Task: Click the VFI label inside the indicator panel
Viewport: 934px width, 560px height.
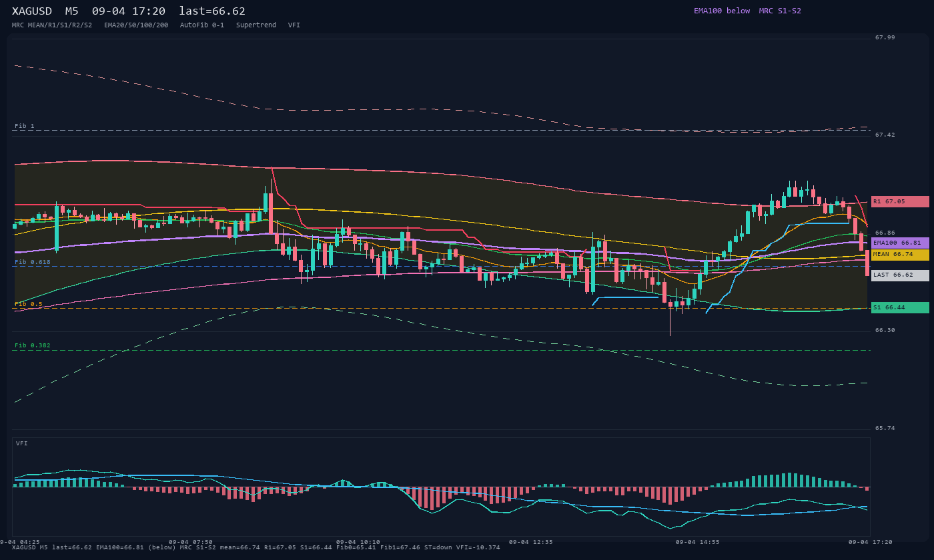Action: coord(22,443)
